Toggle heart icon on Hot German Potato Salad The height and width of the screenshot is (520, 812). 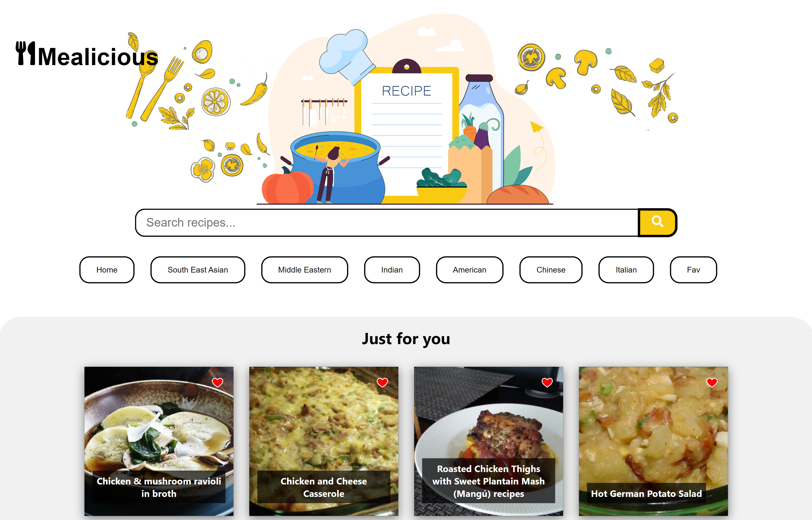(712, 382)
